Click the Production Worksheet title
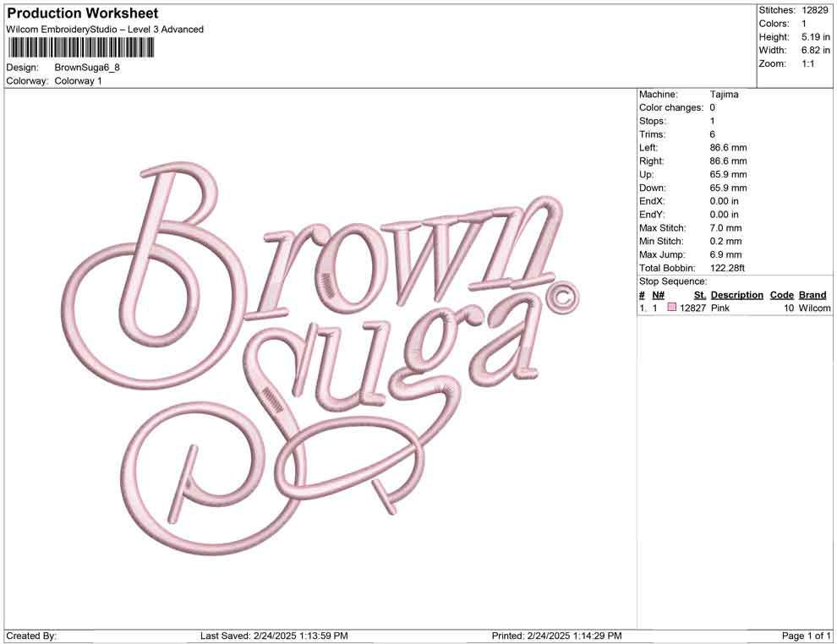The image size is (837, 644). 81,13
